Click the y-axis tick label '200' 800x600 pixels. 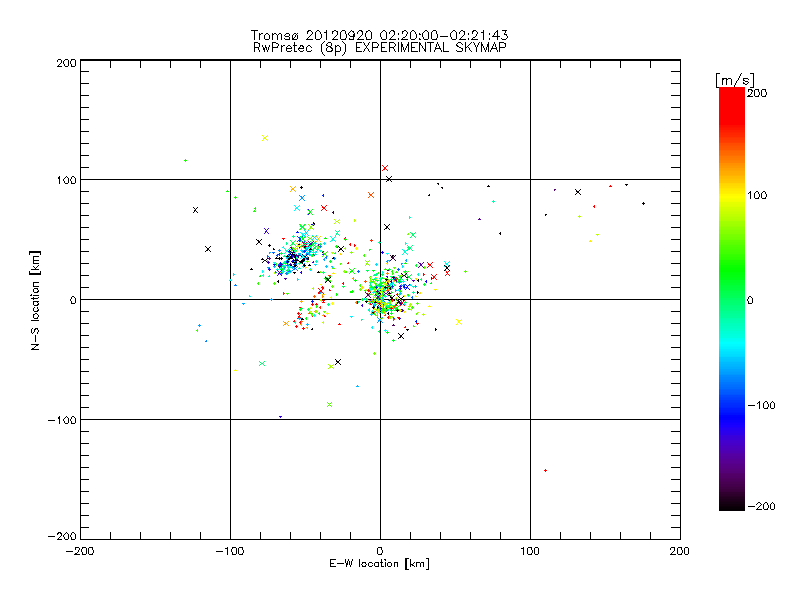(66, 63)
